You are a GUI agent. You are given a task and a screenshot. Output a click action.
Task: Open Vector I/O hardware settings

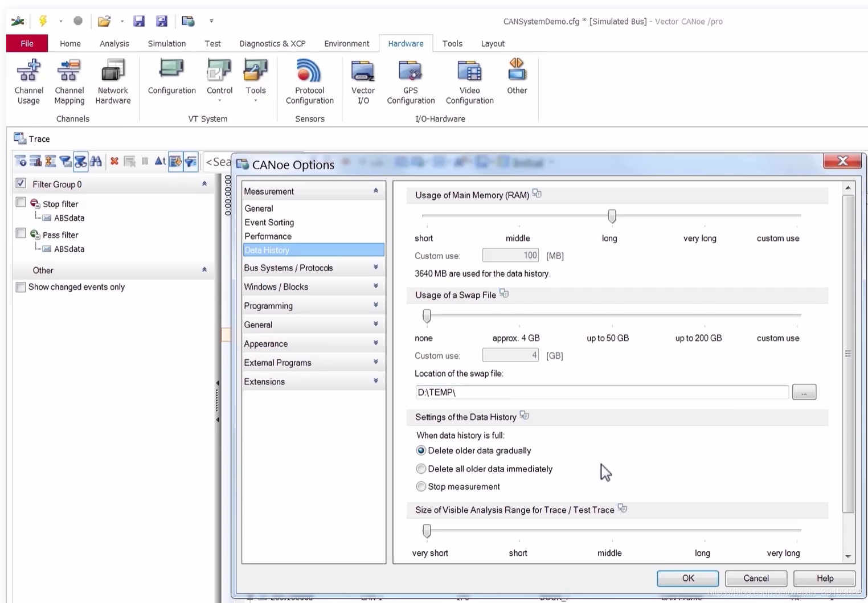point(363,81)
